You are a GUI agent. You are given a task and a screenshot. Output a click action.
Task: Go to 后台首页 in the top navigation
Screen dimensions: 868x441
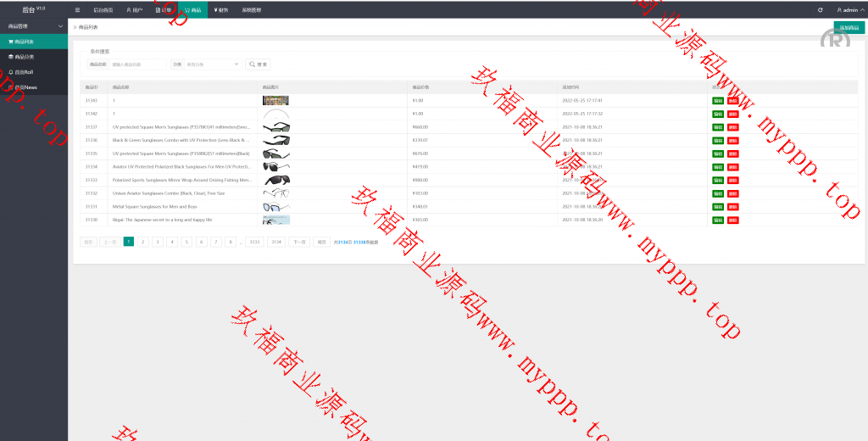103,9
